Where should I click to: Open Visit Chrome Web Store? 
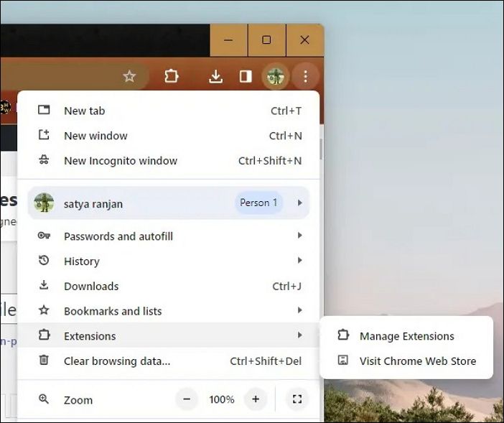click(417, 361)
